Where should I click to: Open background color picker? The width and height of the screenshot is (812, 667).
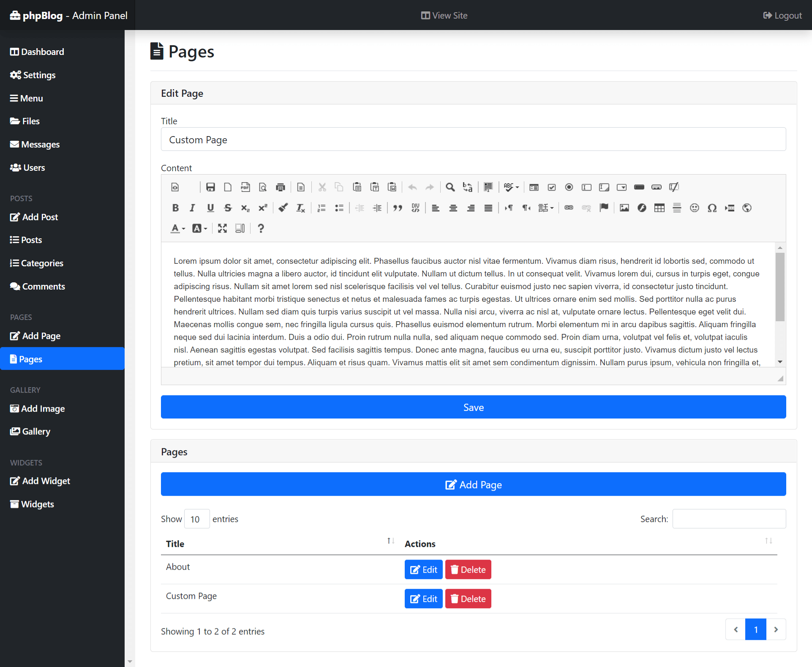point(199,229)
